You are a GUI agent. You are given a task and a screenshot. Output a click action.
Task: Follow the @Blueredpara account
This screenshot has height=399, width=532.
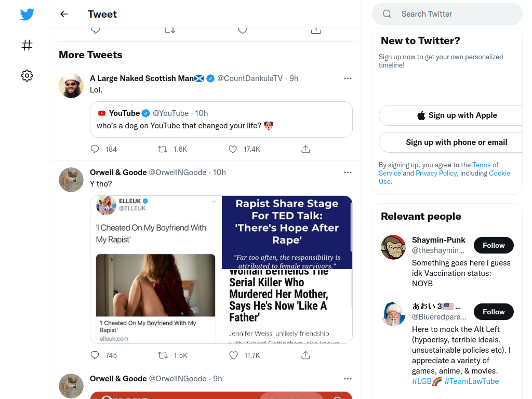(494, 312)
